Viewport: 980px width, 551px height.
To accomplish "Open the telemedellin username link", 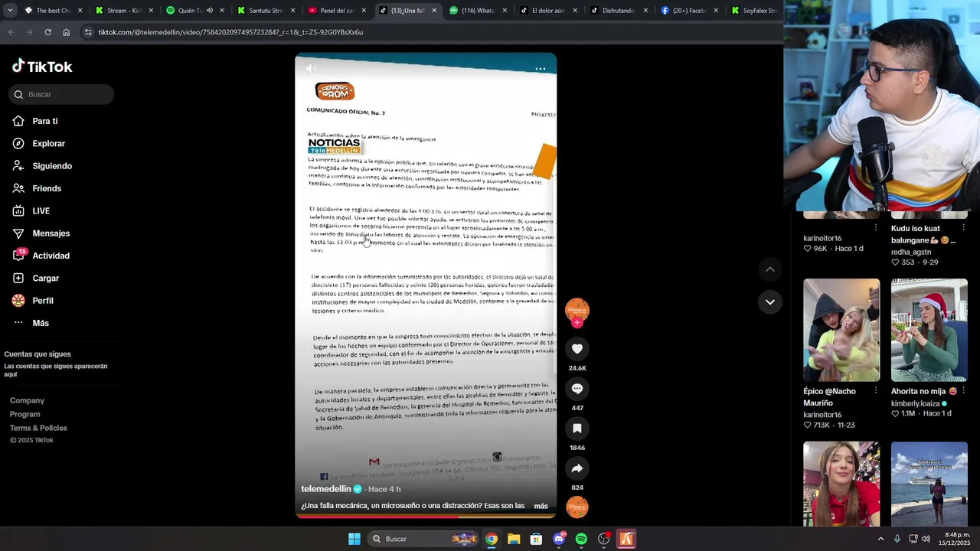I will coord(326,489).
